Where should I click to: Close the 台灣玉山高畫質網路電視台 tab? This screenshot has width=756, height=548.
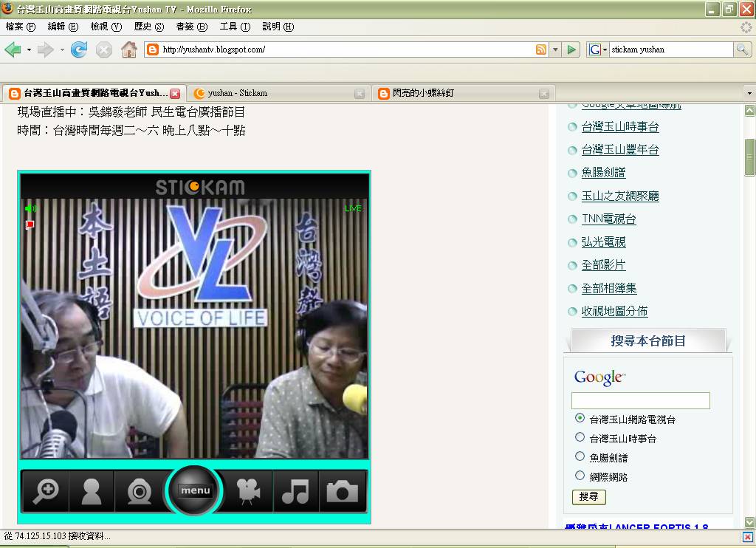coord(175,94)
